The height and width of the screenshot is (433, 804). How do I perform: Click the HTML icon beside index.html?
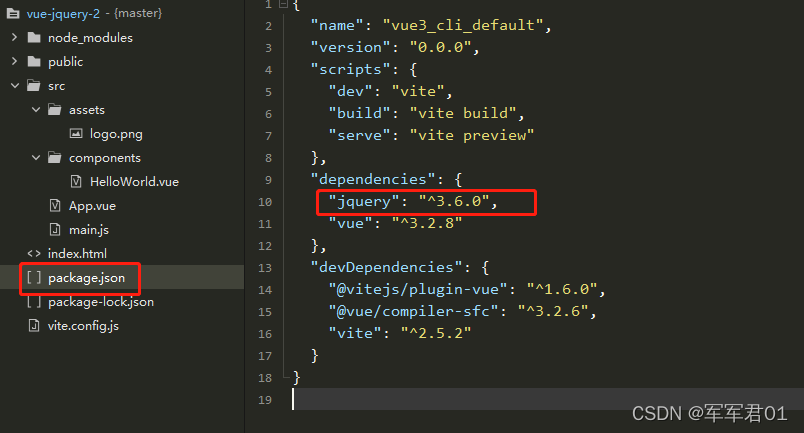34,253
